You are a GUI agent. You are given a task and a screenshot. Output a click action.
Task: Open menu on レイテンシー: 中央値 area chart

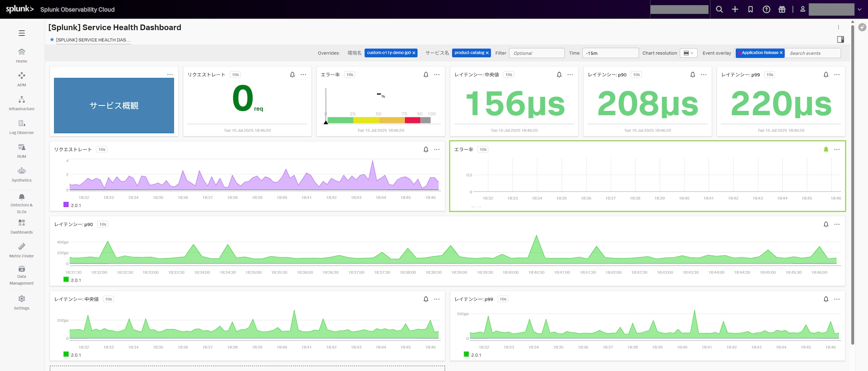(x=437, y=299)
